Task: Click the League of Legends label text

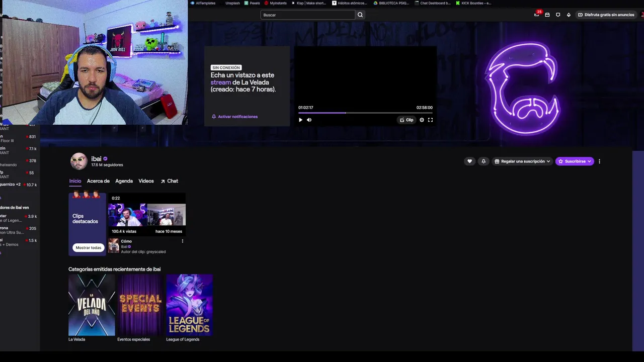Action: (x=183, y=339)
